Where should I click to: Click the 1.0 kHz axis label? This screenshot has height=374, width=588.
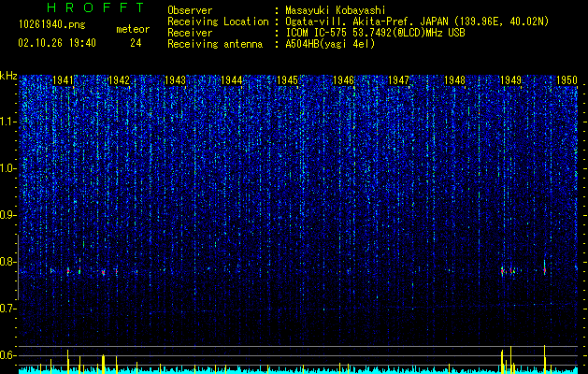(x=8, y=168)
